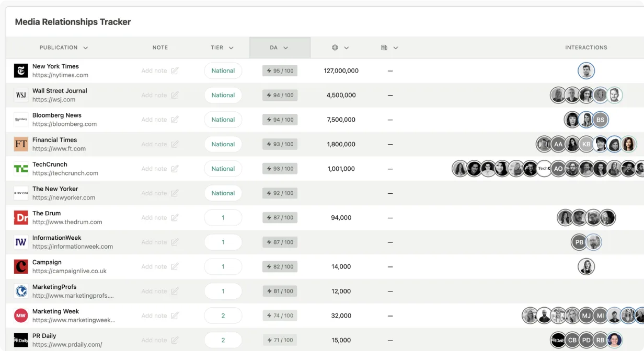The image size is (644, 351).
Task: Click the Interactions column header
Action: [586, 48]
